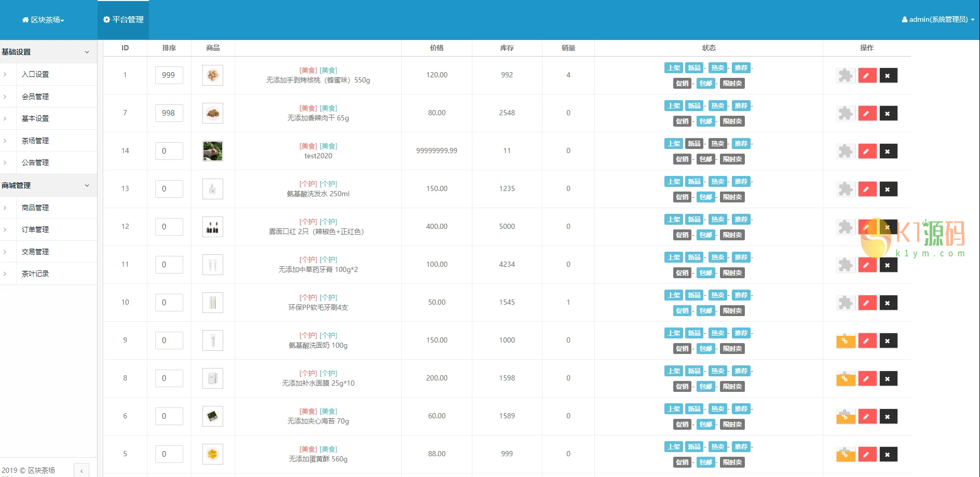Toggle the 推荐 badge for 无添加中草药牙膏 100g*2

click(741, 257)
